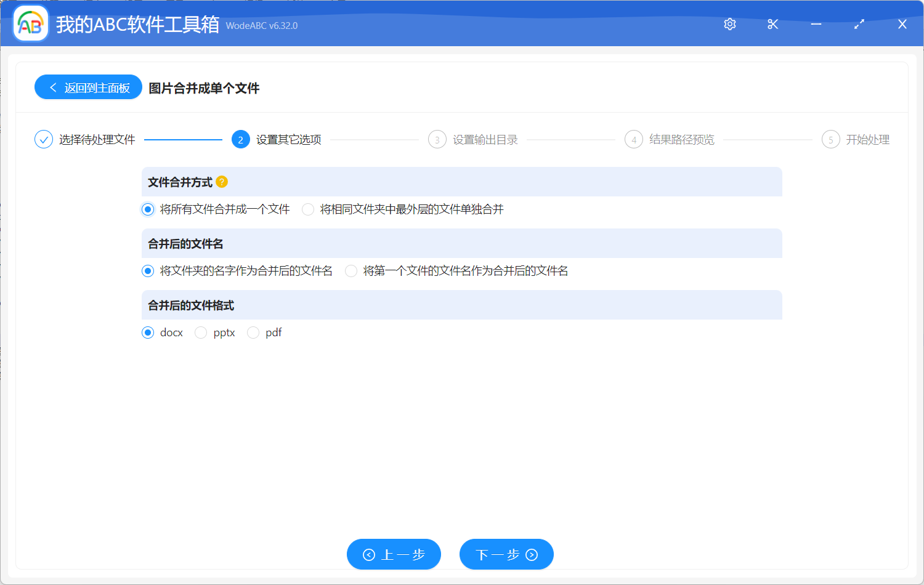Click the circle 3 icon on 设置输出目录
The height and width of the screenshot is (585, 924).
(437, 139)
